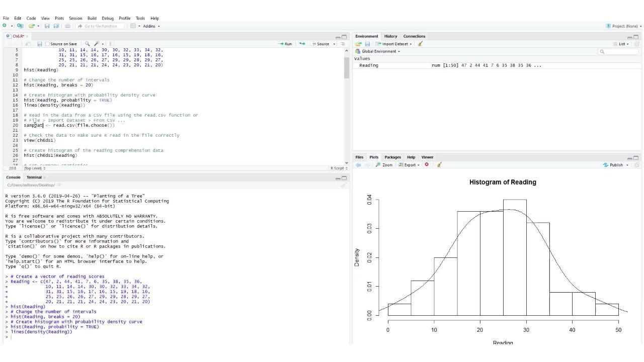
Task: Clear environment objects with broom icon
Action: point(420,44)
